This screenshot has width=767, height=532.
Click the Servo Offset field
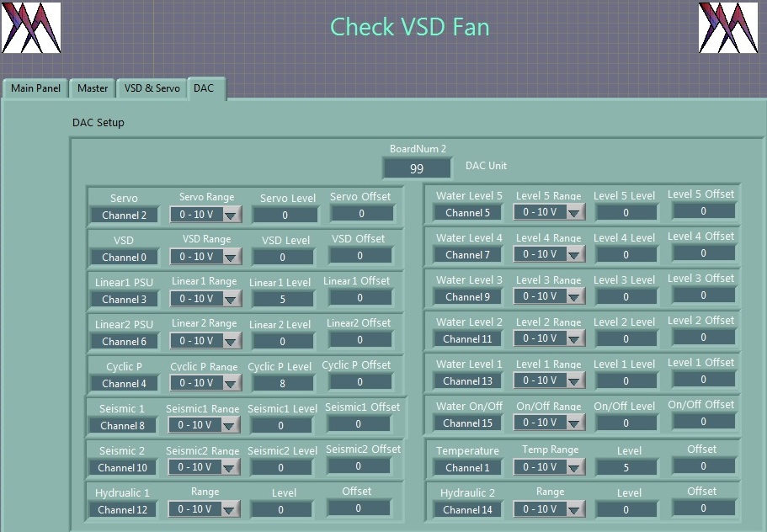(360, 214)
